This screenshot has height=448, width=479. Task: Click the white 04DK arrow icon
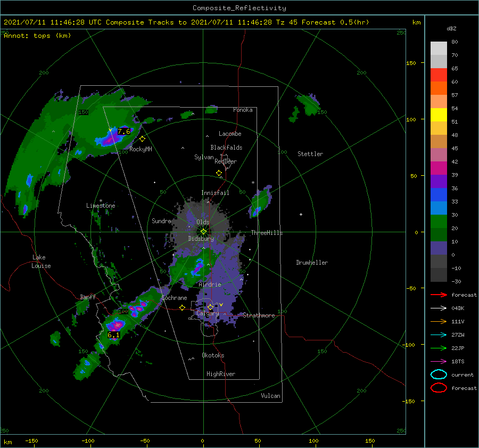click(x=439, y=308)
